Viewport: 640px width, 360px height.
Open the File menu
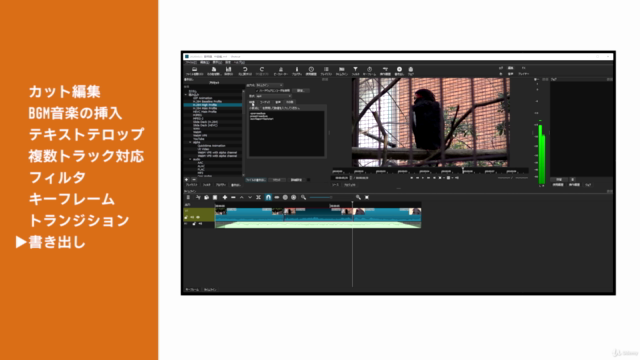[191, 62]
